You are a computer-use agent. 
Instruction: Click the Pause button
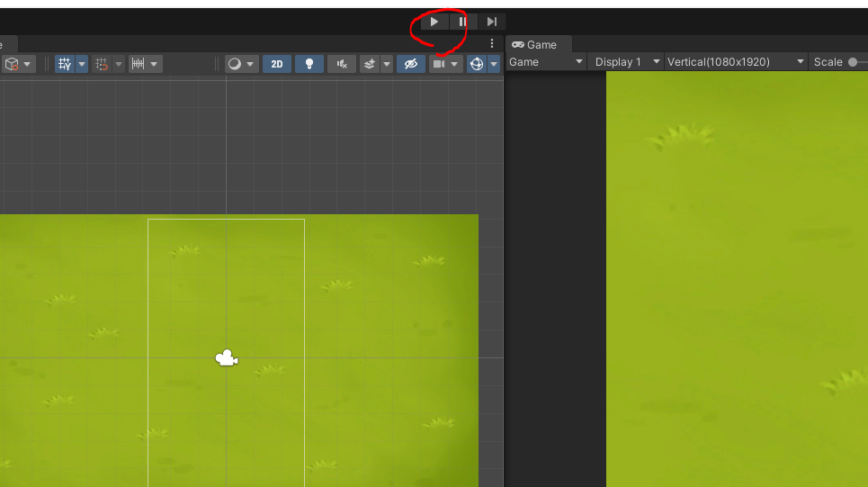462,22
